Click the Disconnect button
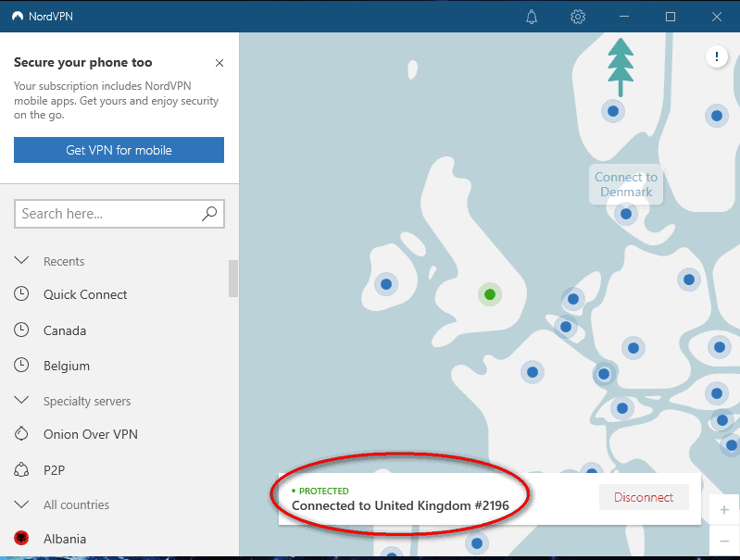740x560 pixels. [x=644, y=497]
